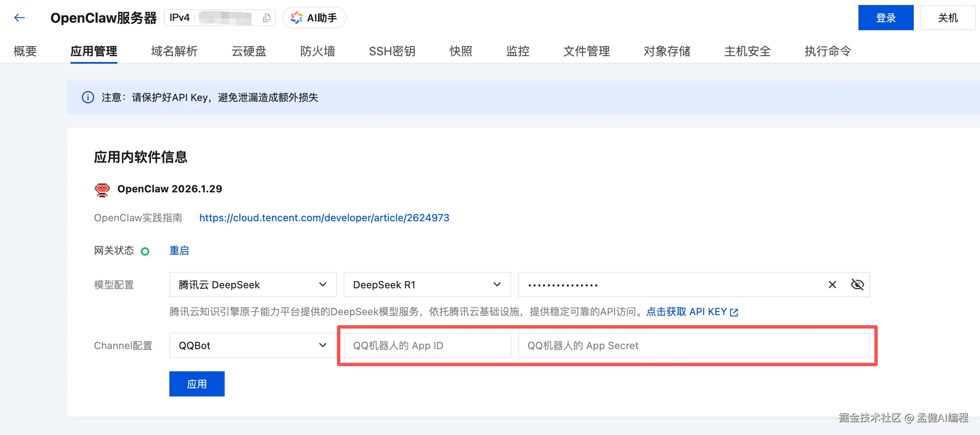
Task: Go to the 云硬盘 tab
Action: point(249,51)
